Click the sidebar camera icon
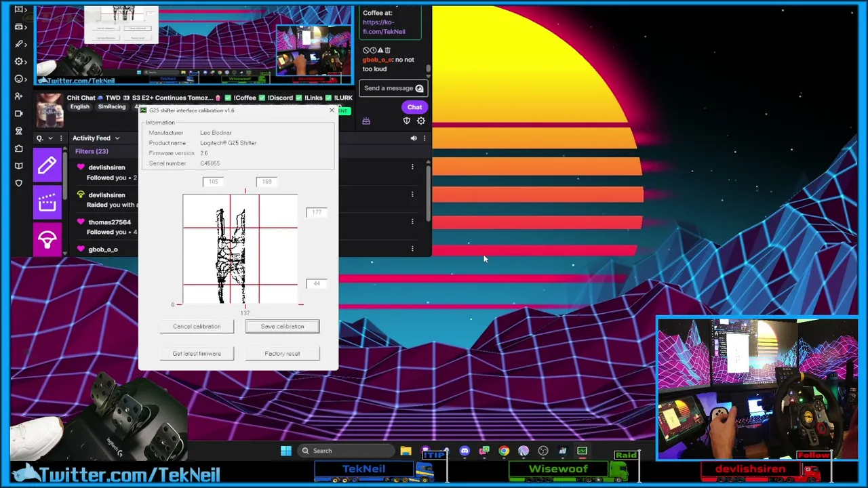 pyautogui.click(x=18, y=113)
